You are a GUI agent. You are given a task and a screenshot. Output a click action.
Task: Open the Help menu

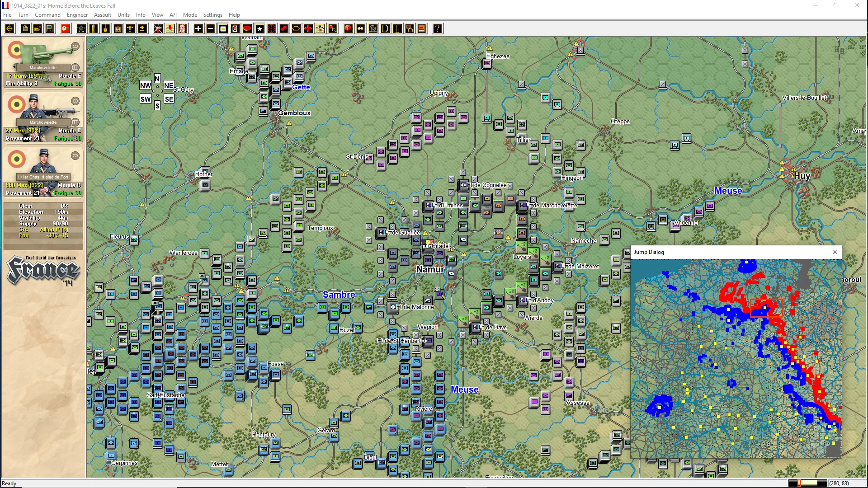[234, 15]
